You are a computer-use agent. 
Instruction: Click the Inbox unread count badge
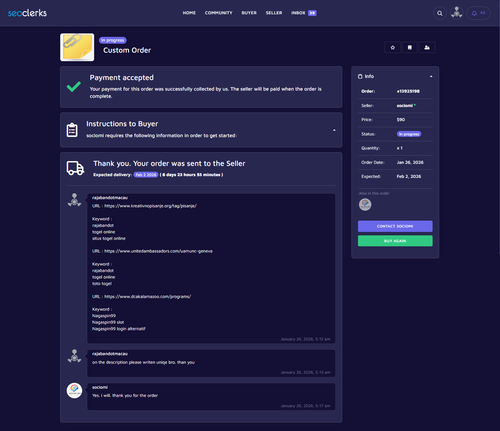(x=312, y=13)
